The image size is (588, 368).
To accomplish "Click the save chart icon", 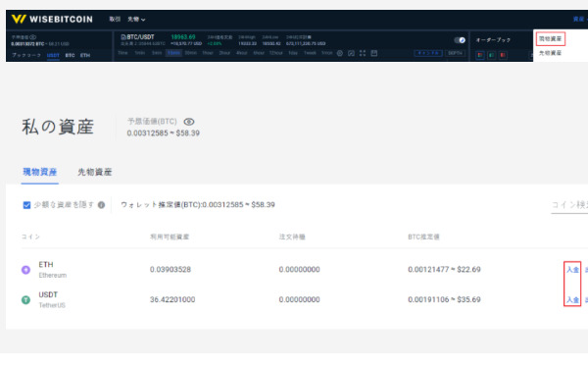I will tap(374, 53).
